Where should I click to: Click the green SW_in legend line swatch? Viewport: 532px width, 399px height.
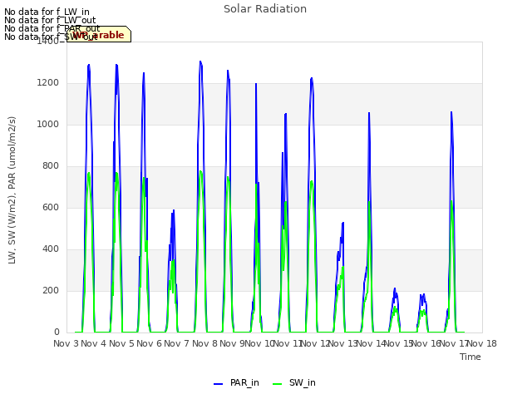pos(277,384)
